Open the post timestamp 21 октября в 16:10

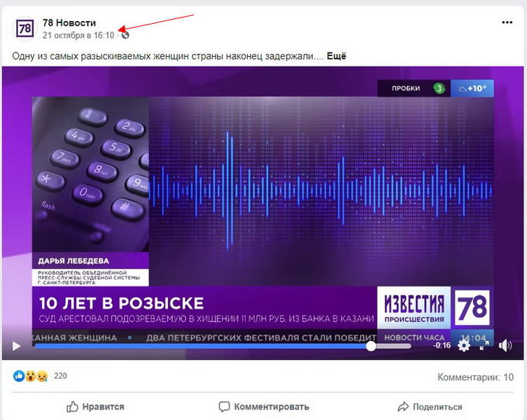[78, 35]
